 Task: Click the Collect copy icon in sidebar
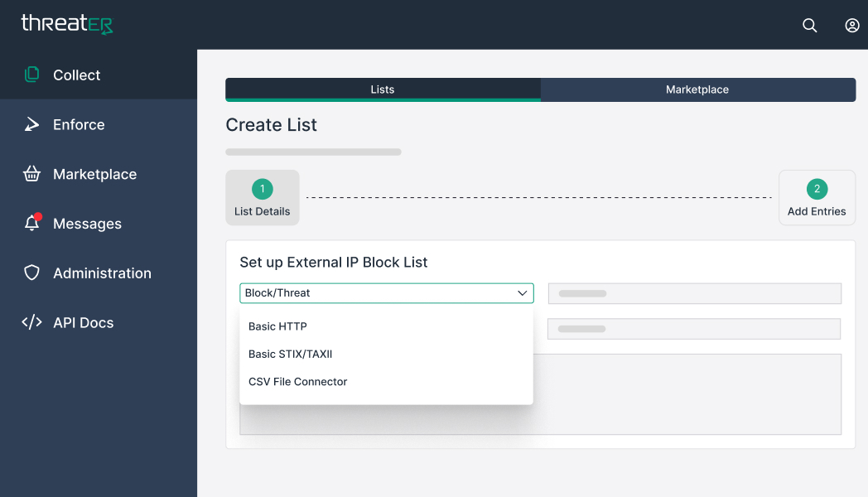click(x=32, y=75)
